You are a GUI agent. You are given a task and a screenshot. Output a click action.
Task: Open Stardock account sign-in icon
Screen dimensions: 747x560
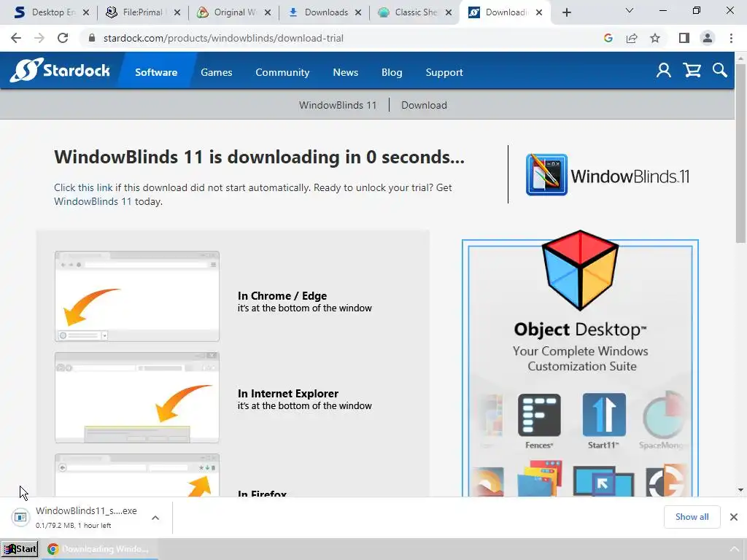tap(664, 71)
